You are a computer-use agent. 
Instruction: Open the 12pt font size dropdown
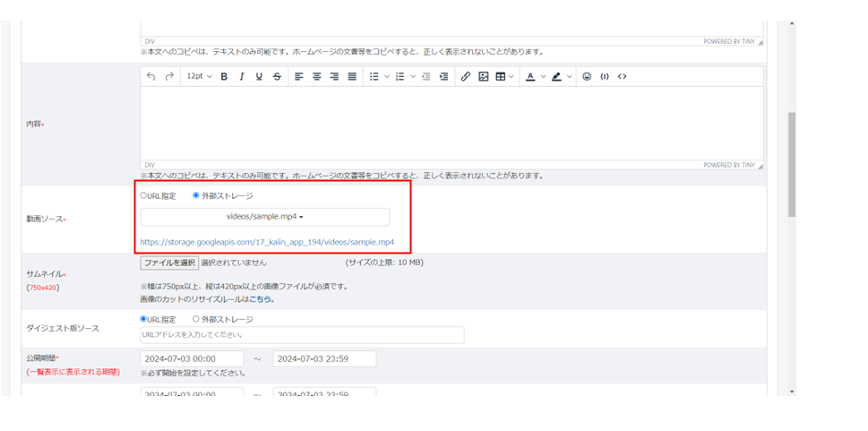199,77
